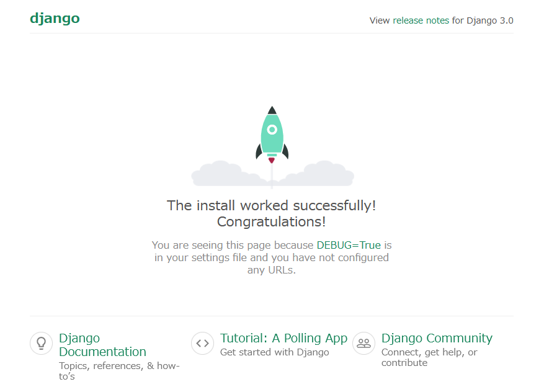Image resolution: width=544 pixels, height=392 pixels.
Task: Click the settings file explanation paragraph
Action: click(272, 257)
